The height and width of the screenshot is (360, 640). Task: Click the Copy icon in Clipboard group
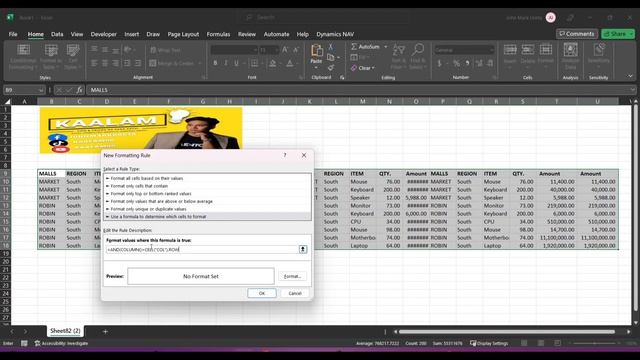331,58
